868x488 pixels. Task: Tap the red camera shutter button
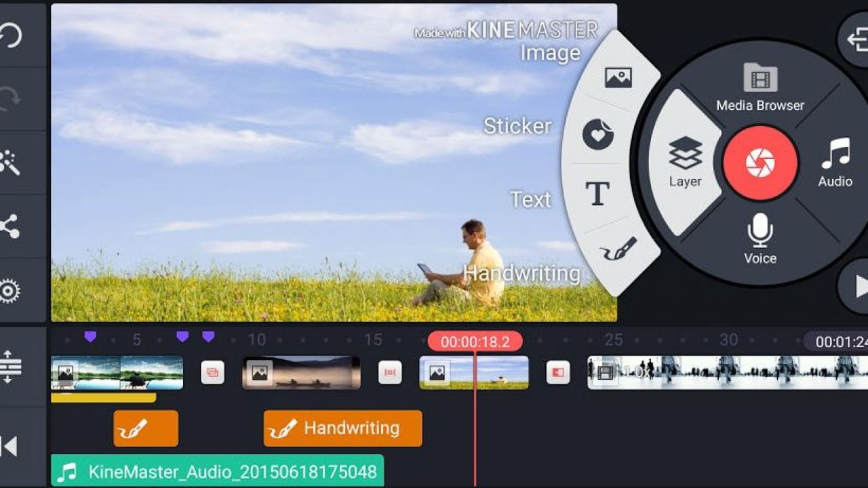pos(760,163)
